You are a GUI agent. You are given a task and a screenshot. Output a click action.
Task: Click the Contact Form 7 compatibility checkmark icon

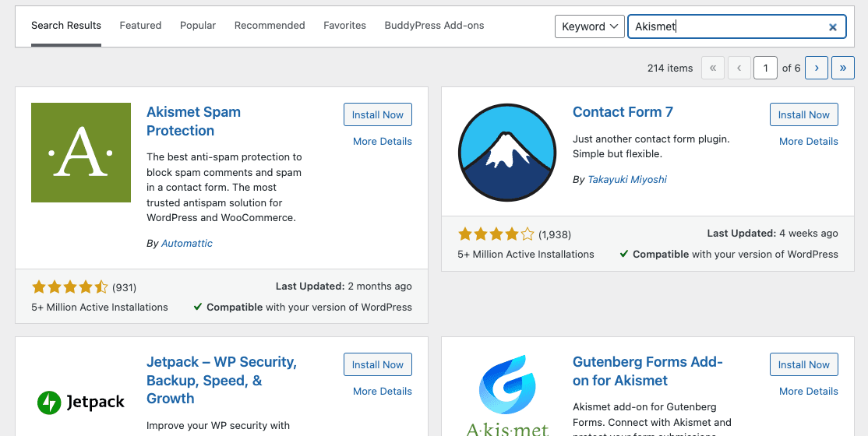click(x=624, y=254)
